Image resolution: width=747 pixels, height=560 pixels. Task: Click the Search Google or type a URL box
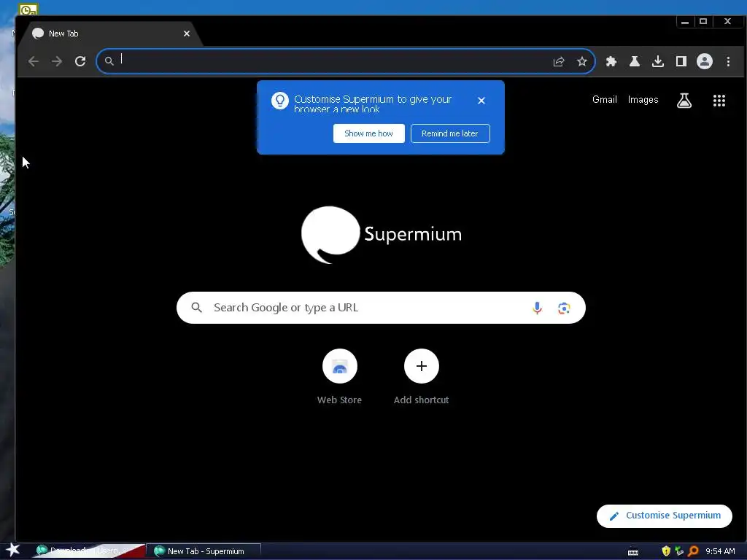(381, 308)
